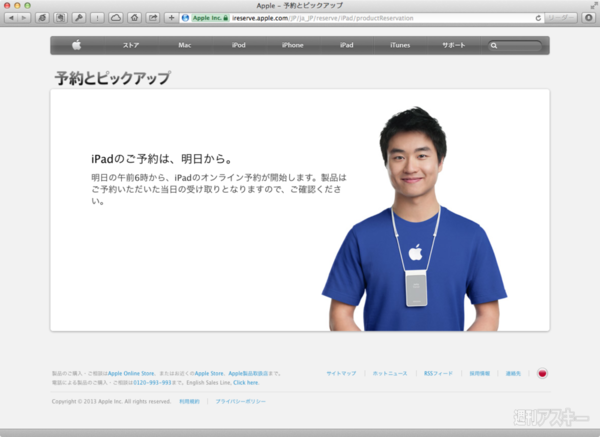Open the 採用情報 footer link
Image resolution: width=600 pixels, height=437 pixels.
[479, 373]
